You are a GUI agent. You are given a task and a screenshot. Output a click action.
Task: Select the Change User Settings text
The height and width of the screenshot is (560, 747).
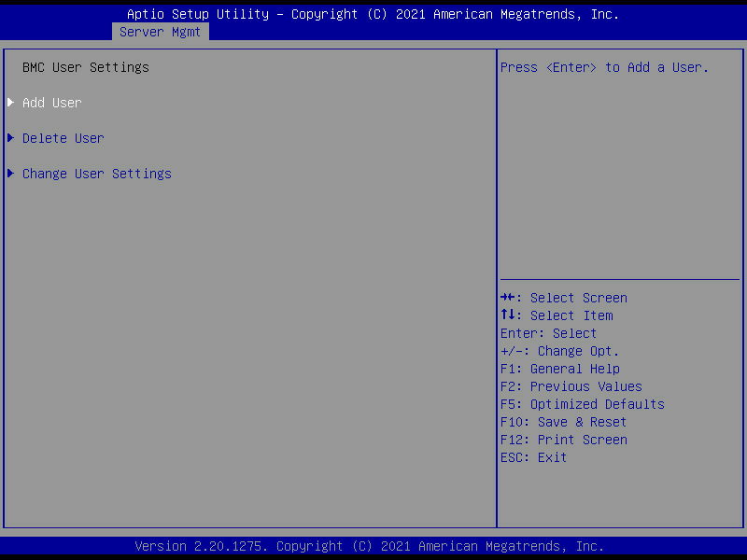97,174
